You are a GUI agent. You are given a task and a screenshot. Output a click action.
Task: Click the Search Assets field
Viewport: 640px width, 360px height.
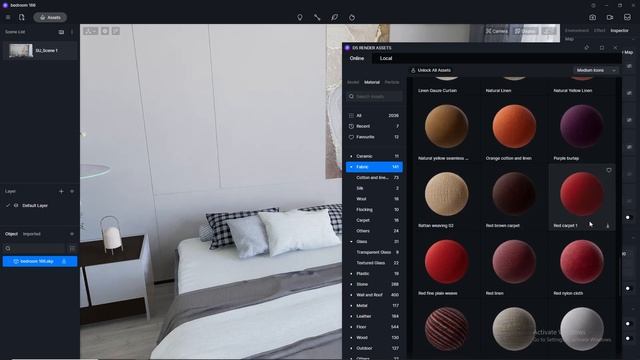374,96
